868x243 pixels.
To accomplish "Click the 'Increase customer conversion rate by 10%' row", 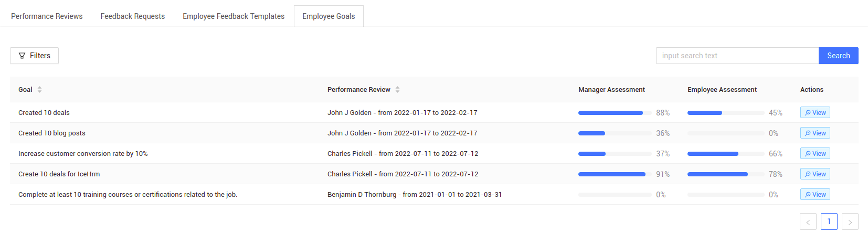I will tap(434, 154).
